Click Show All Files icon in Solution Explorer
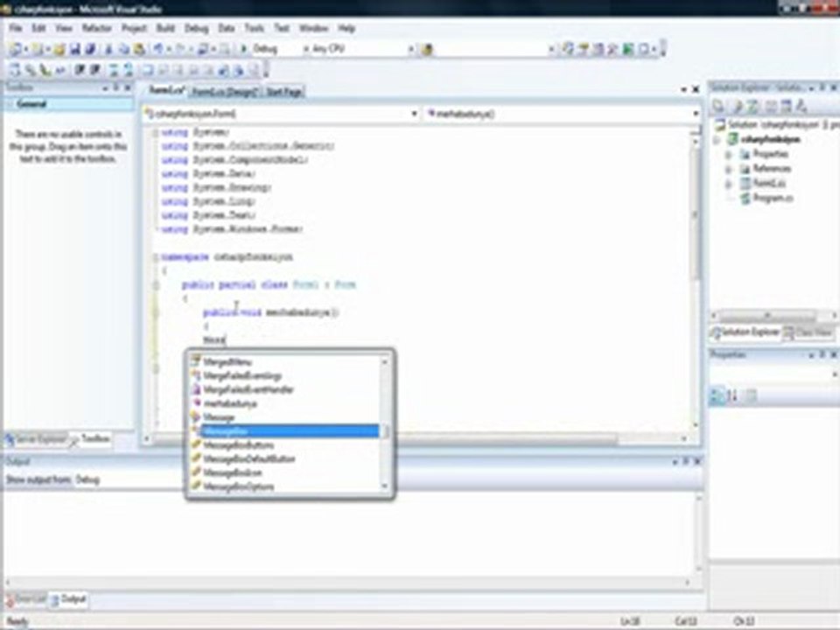The image size is (840, 630). (737, 107)
